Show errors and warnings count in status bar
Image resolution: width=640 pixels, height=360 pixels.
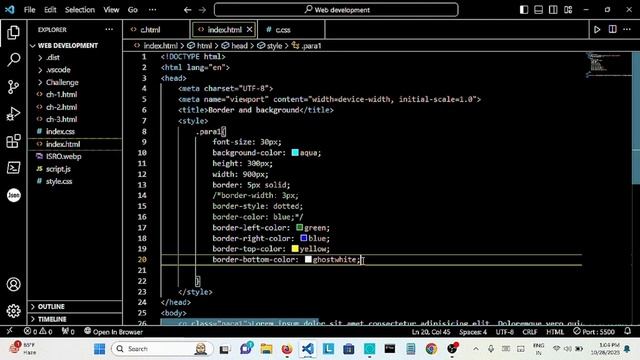[x=38, y=331]
